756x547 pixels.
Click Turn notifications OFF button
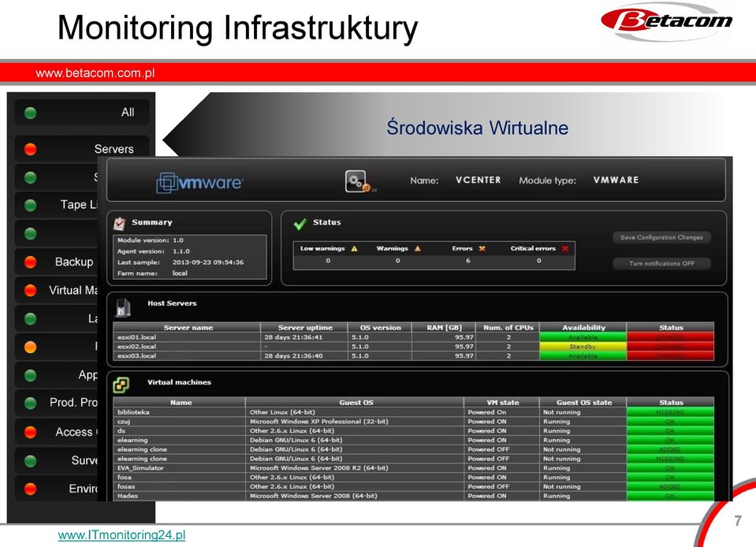[x=661, y=263]
